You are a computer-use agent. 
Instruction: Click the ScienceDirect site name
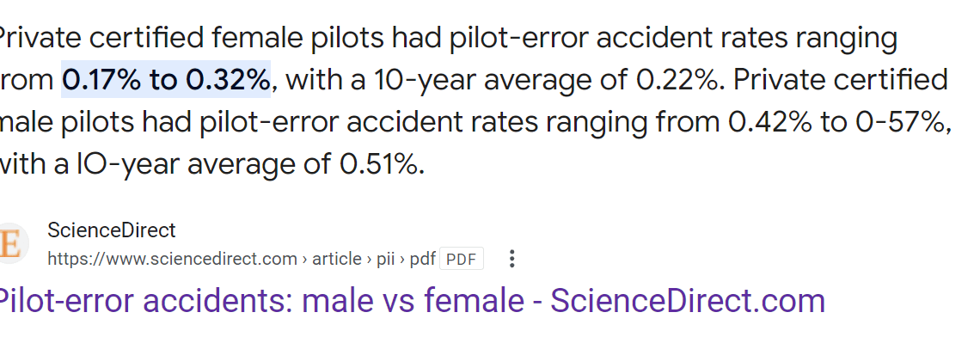point(112,230)
